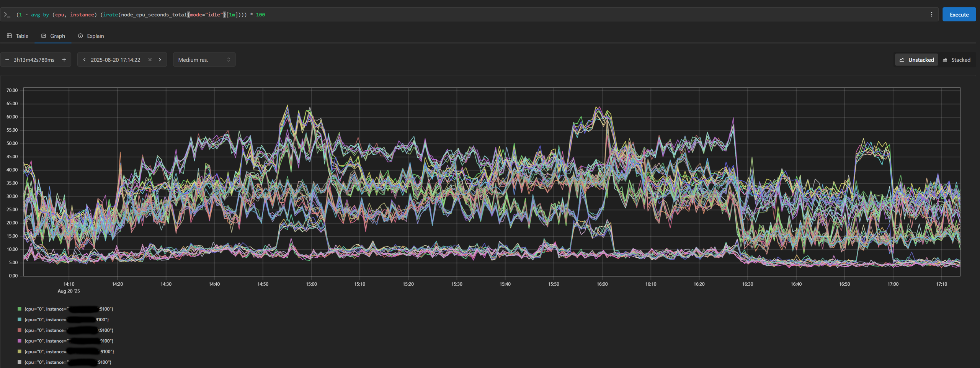
Task: Click the left chevron to shift end time earlier
Action: [x=84, y=60]
